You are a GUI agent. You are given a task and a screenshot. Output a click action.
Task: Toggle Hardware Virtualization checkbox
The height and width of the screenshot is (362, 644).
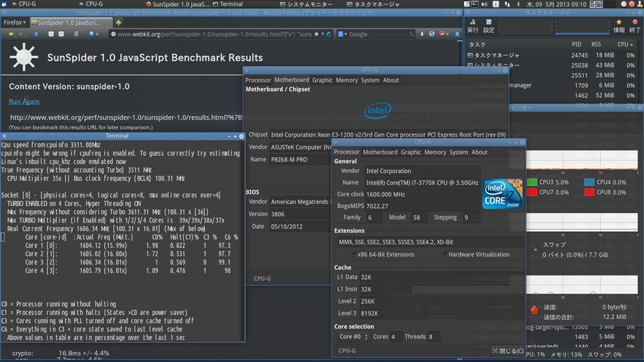pos(445,255)
